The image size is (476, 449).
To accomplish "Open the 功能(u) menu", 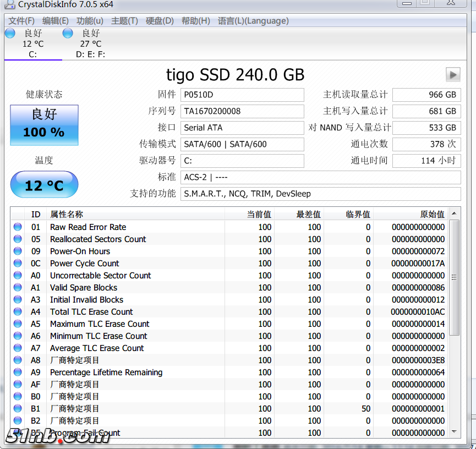I will tap(90, 21).
